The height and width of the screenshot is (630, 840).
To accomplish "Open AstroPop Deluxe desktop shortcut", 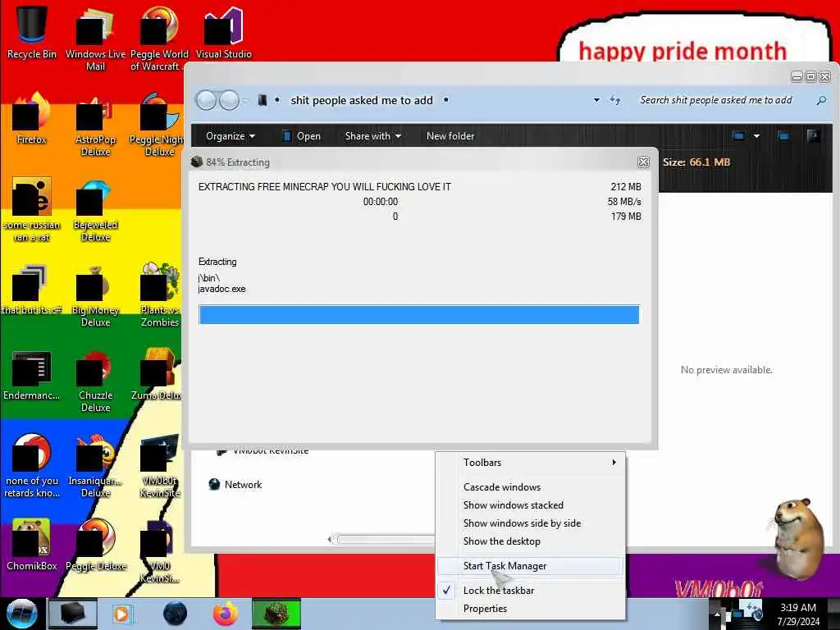I will pos(95,125).
